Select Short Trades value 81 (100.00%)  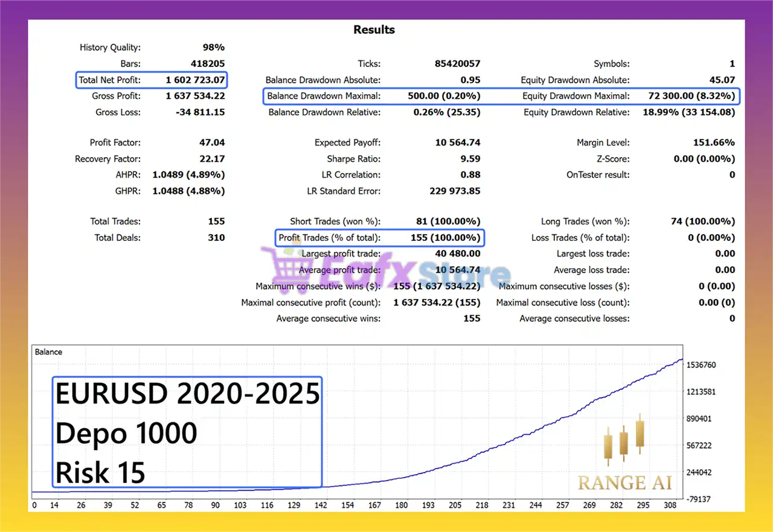tap(449, 221)
